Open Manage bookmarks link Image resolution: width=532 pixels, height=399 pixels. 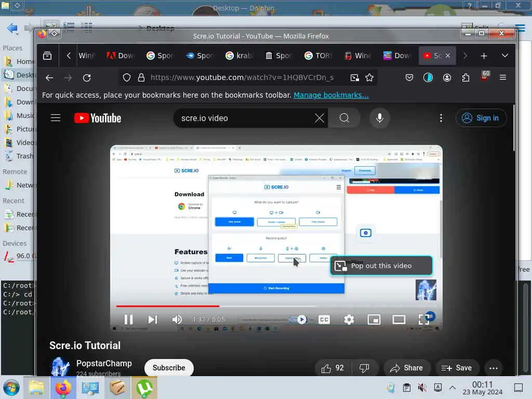pyautogui.click(x=331, y=95)
